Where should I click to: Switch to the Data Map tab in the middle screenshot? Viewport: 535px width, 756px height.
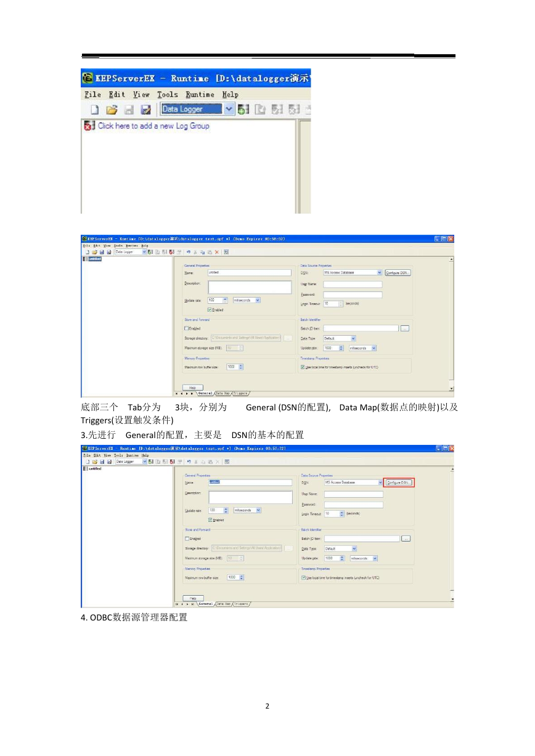[x=223, y=392]
